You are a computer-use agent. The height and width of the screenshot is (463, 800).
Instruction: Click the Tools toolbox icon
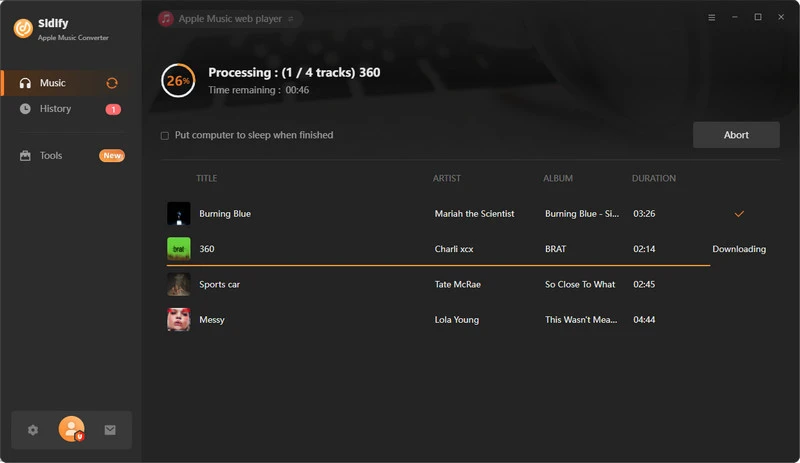(x=25, y=156)
